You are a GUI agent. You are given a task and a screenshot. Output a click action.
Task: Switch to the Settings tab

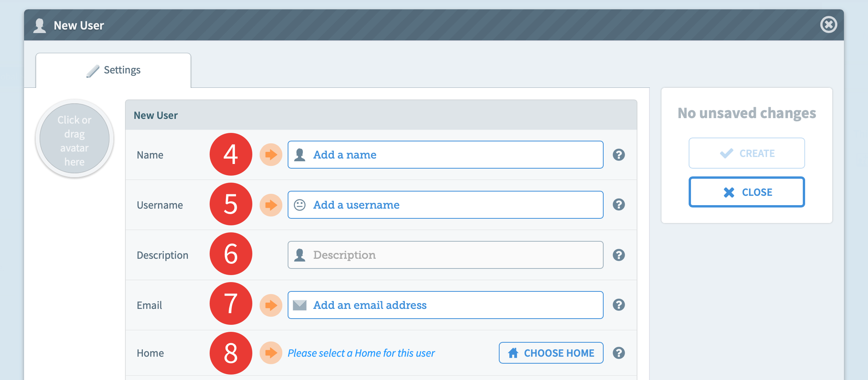pos(113,70)
